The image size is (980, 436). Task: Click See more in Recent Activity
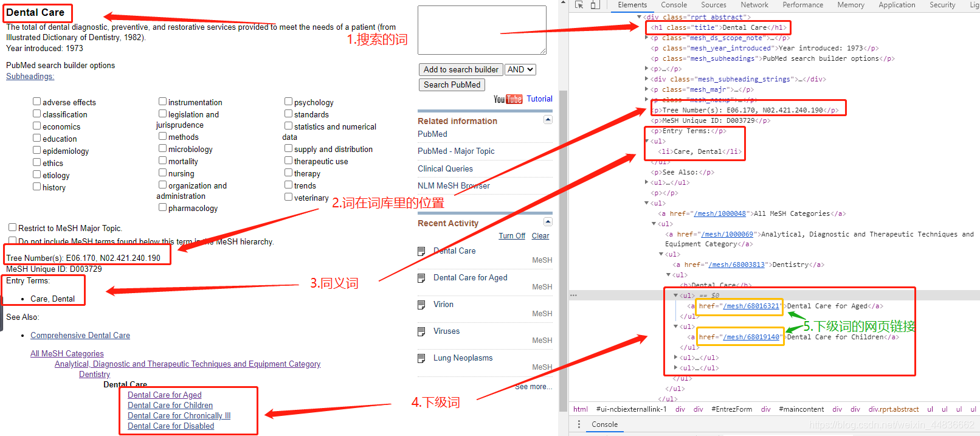(533, 387)
